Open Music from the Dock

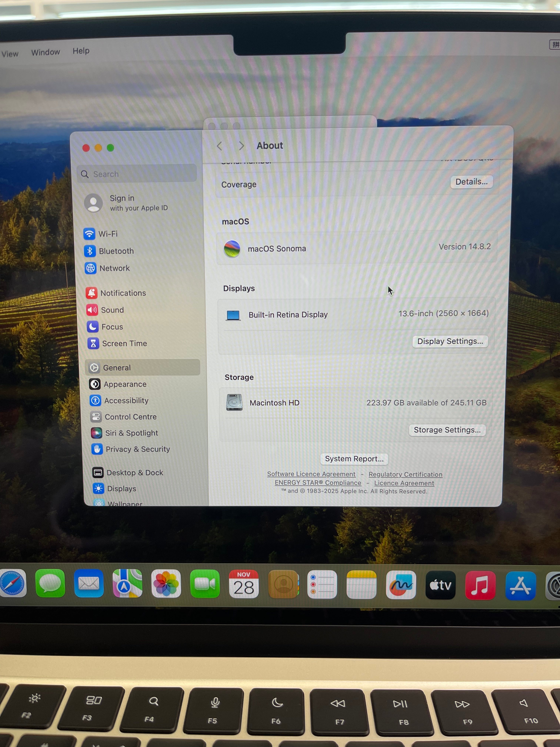point(480,586)
